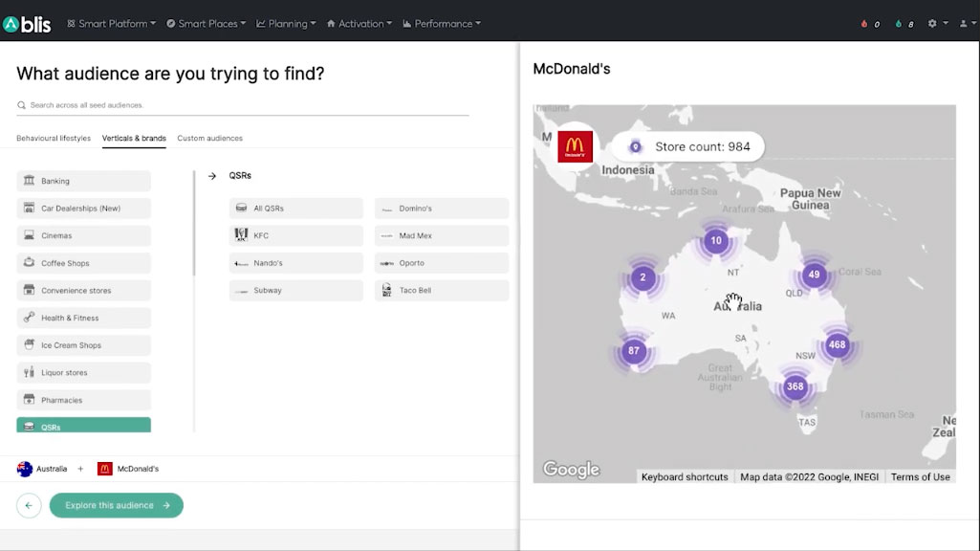This screenshot has width=980, height=551.
Task: Choose the Liquor stores vertical
Action: 84,373
